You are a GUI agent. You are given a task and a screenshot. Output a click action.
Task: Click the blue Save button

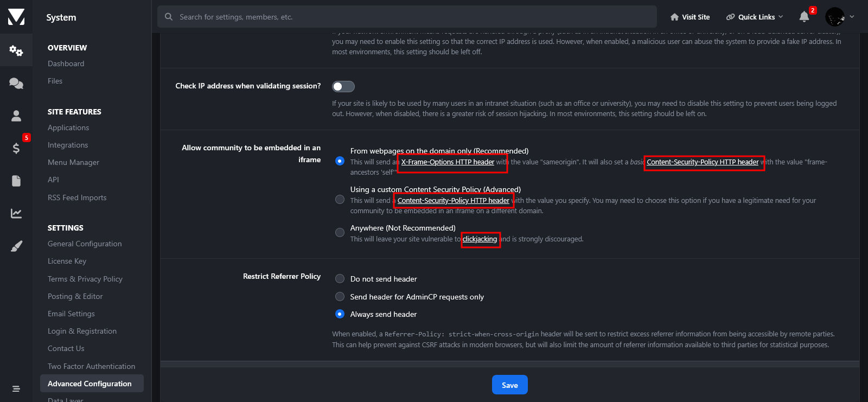point(509,385)
